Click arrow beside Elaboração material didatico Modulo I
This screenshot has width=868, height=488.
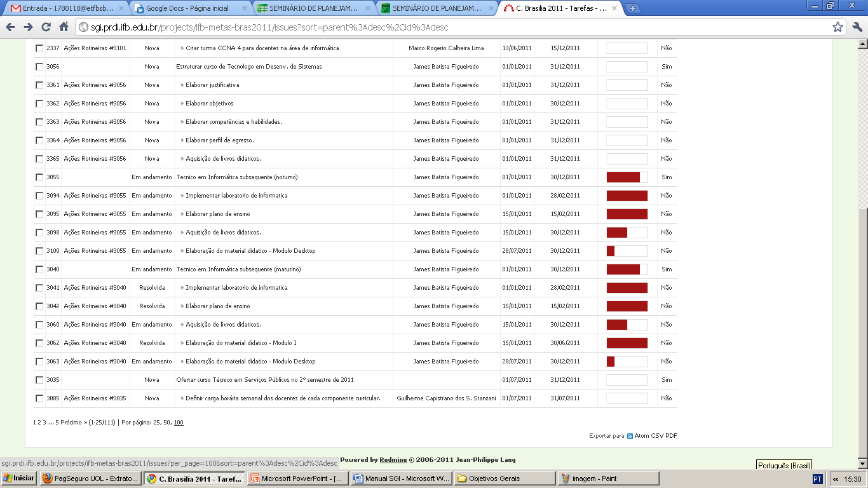182,343
